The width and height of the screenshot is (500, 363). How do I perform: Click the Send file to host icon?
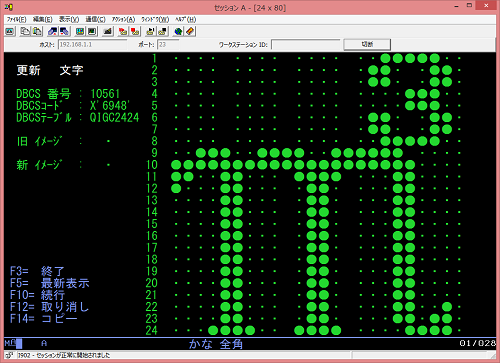point(53,32)
